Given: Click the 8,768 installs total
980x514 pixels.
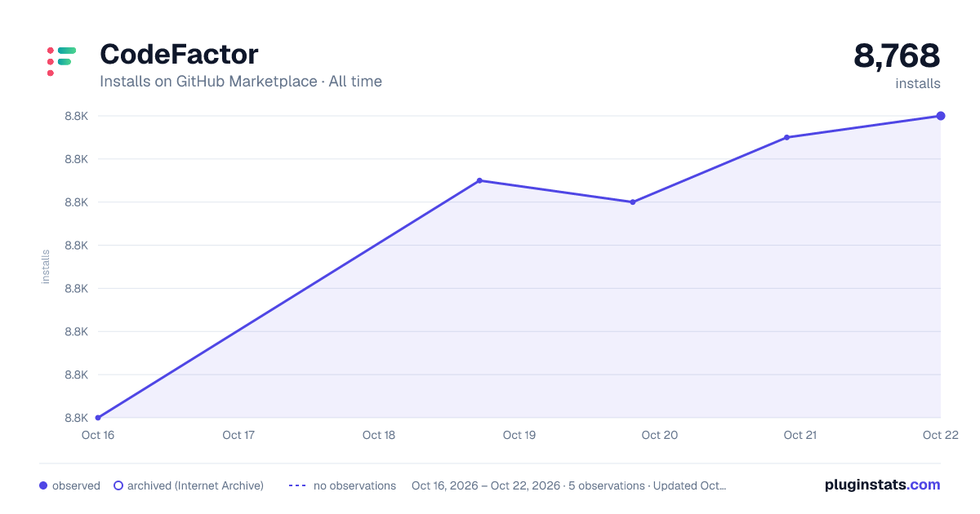Looking at the screenshot, I should pos(897,56).
